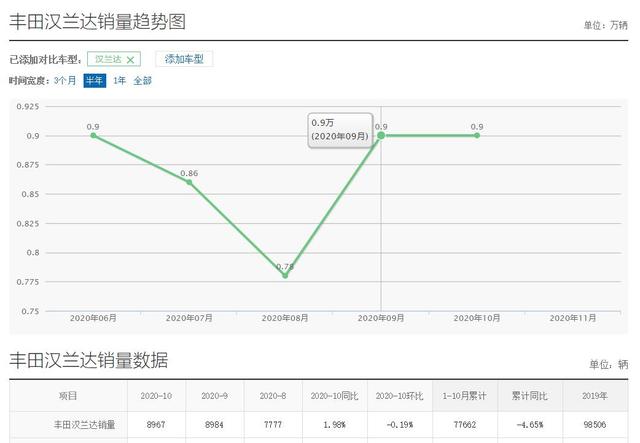Click the 1-10月累计 column header
640x443 pixels.
[x=465, y=396]
